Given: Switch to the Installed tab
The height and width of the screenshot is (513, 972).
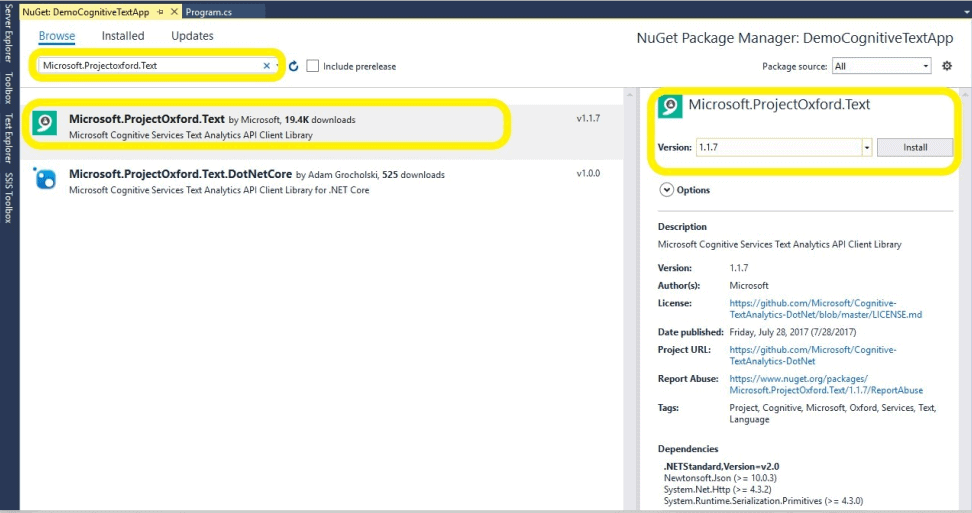Looking at the screenshot, I should click(x=123, y=36).
